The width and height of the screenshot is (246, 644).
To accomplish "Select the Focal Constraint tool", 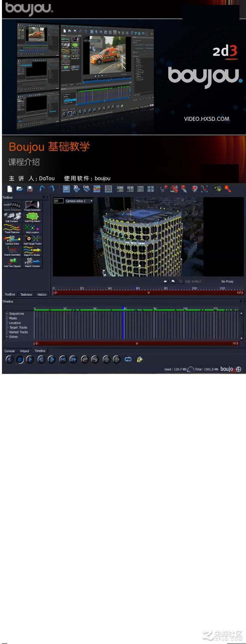I will click(32, 206).
